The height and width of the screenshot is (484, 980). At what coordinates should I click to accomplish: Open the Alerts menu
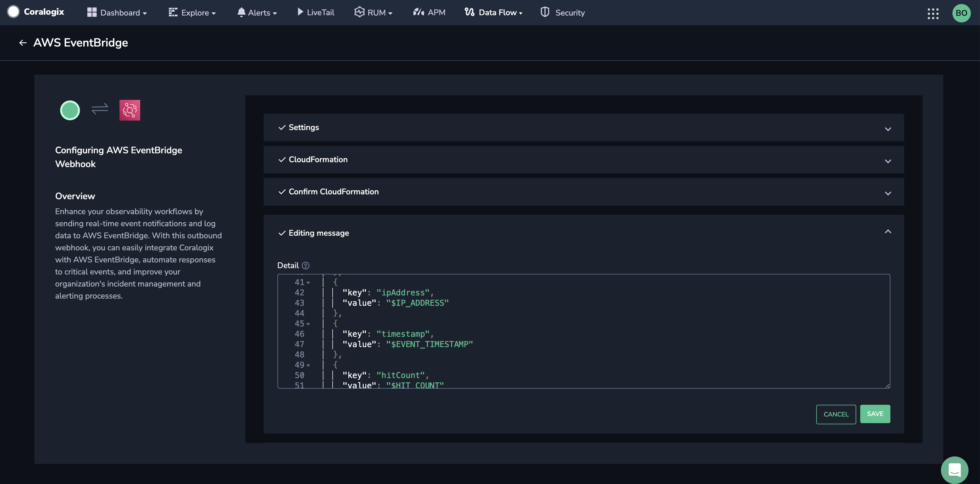(257, 13)
